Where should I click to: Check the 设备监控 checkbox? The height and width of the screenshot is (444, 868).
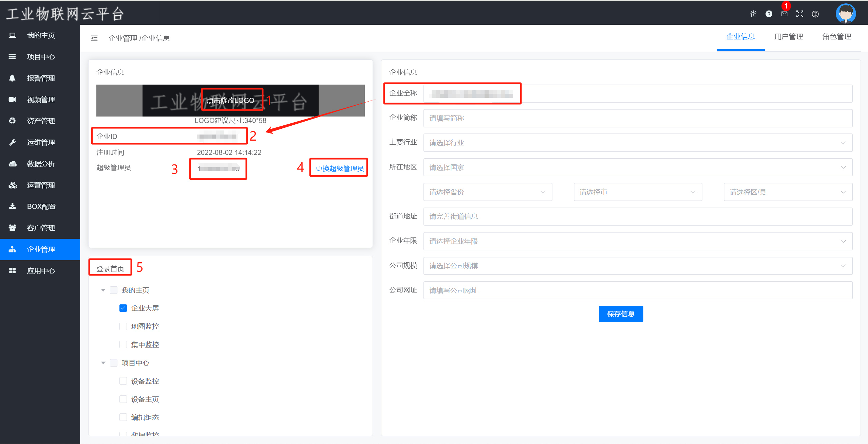(x=123, y=381)
